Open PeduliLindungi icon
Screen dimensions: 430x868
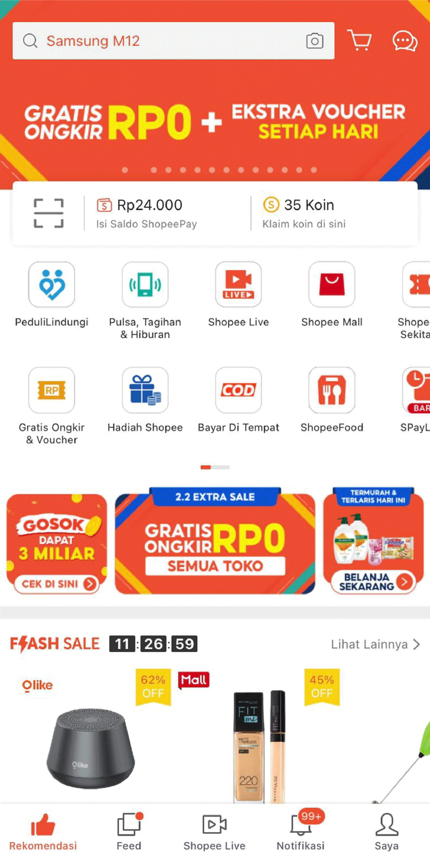(x=52, y=284)
